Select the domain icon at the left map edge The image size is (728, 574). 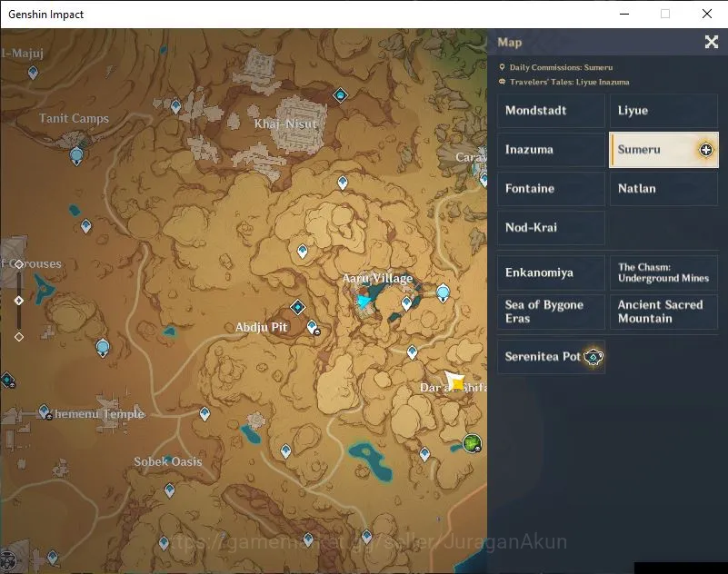point(7,381)
